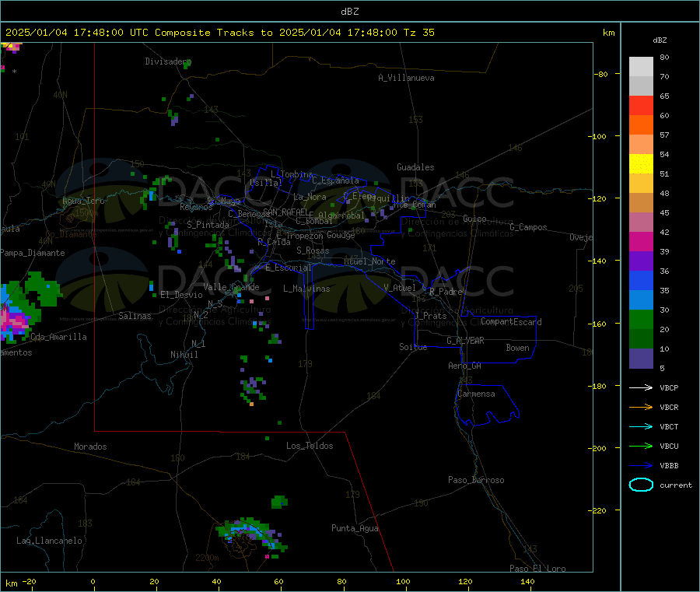
Task: Click the 'Nihuil' map label
Action: point(184,355)
